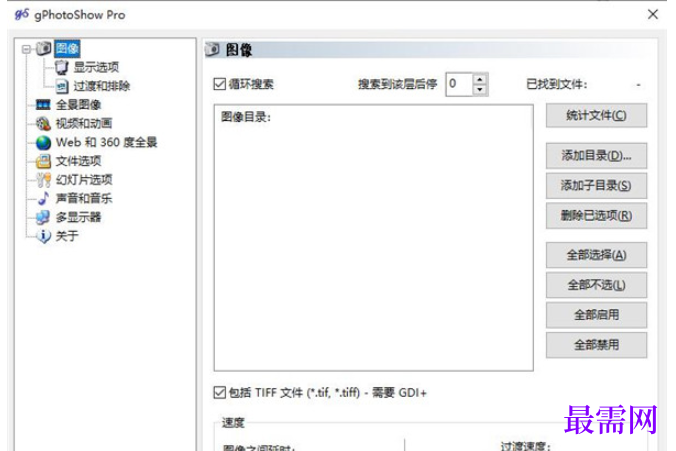Close the gPhotoShow Pro window

[x=653, y=14]
